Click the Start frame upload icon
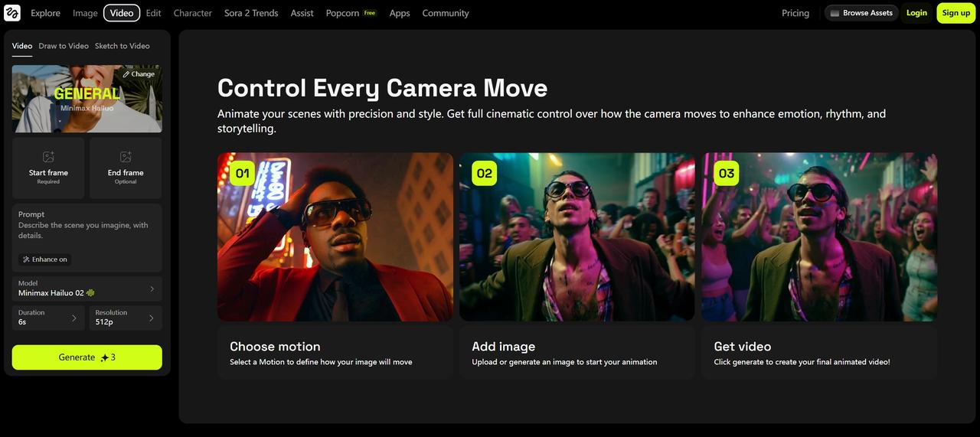980x437 pixels. point(48,157)
